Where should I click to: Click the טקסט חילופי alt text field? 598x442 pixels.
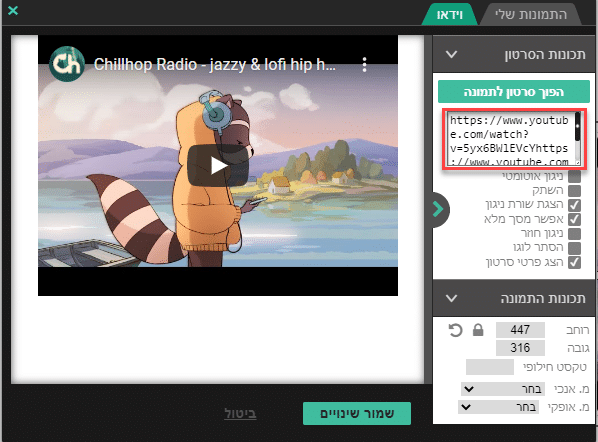(x=490, y=367)
